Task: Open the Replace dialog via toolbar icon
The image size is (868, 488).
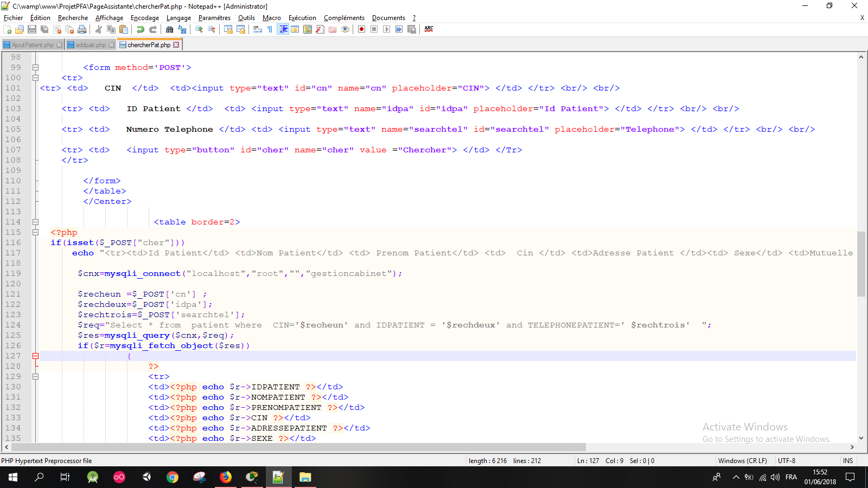Action: point(182,29)
